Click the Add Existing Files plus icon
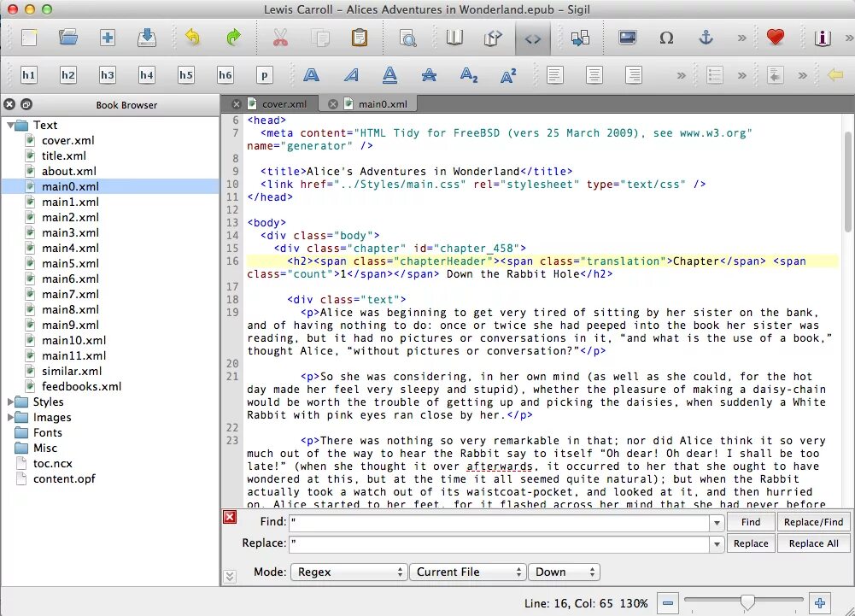Viewport: 855px width, 616px height. pos(108,38)
